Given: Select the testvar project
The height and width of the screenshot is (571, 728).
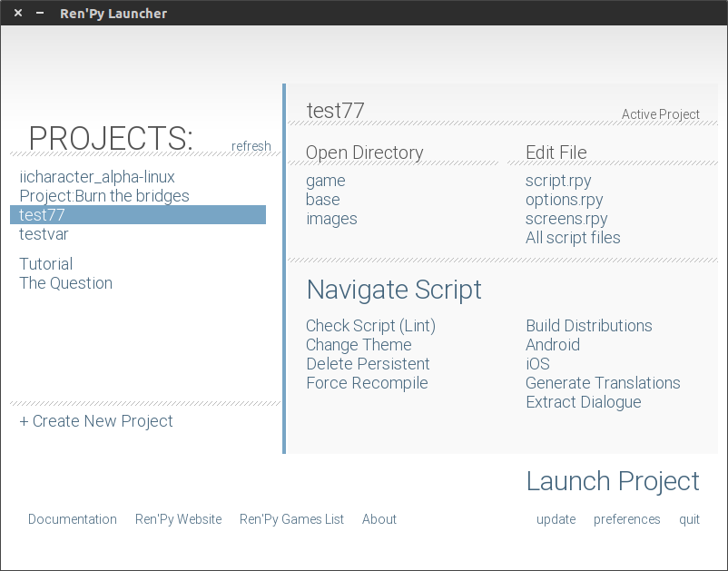Looking at the screenshot, I should coord(44,234).
